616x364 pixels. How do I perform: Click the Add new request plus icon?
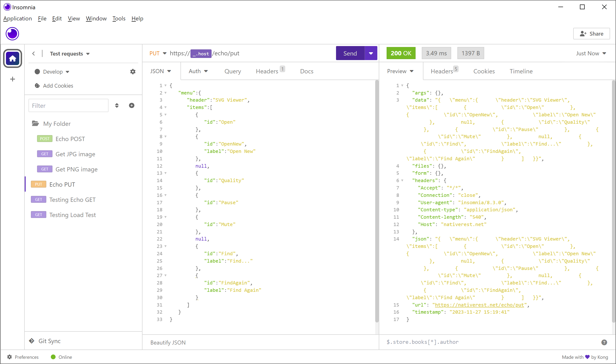132,105
